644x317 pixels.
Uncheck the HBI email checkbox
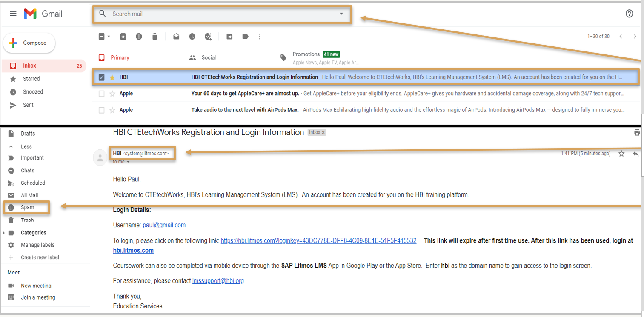(102, 77)
